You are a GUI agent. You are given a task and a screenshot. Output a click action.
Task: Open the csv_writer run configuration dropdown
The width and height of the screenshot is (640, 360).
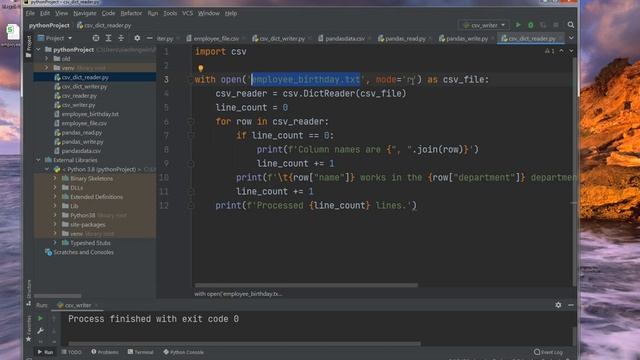pos(484,25)
